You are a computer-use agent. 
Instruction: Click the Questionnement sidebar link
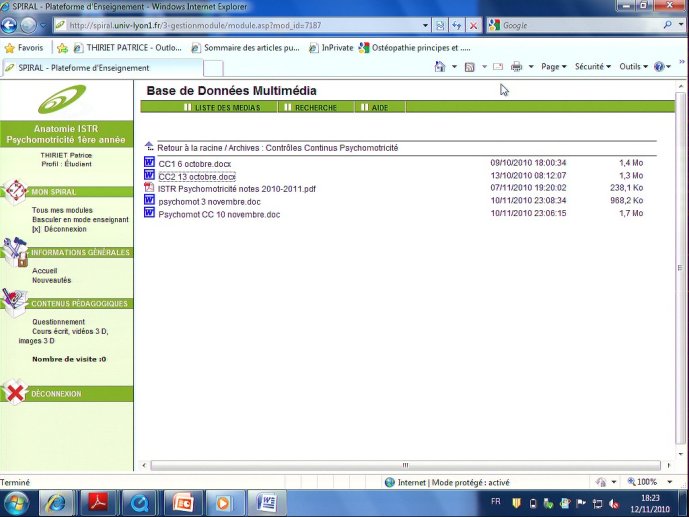tap(58, 322)
